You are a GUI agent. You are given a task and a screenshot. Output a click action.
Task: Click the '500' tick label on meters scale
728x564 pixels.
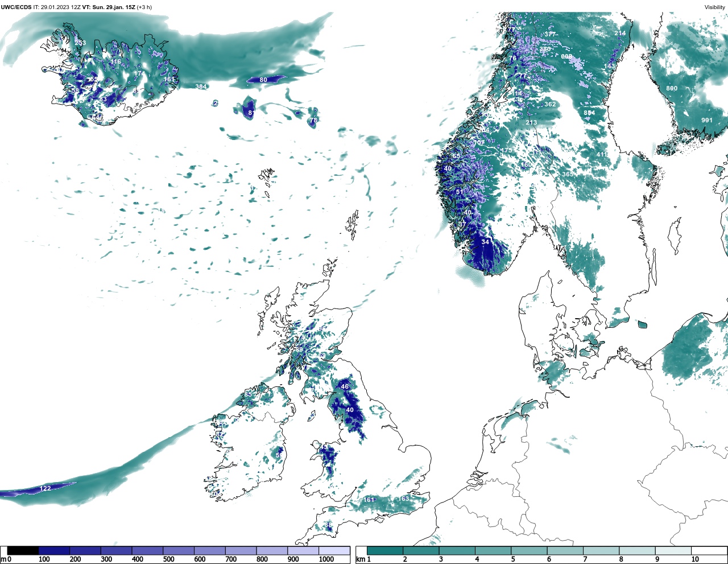pos(168,559)
